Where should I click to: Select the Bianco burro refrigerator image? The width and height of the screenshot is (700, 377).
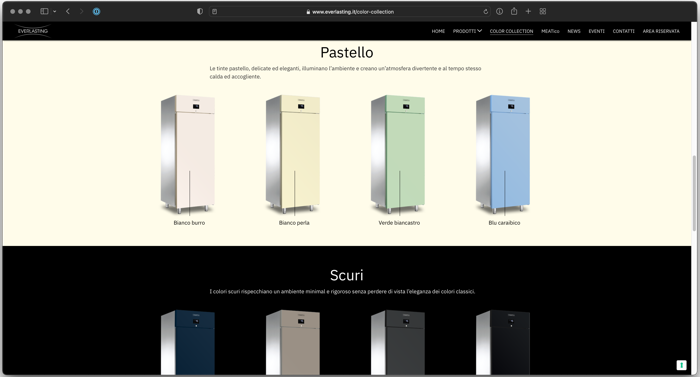click(x=188, y=154)
